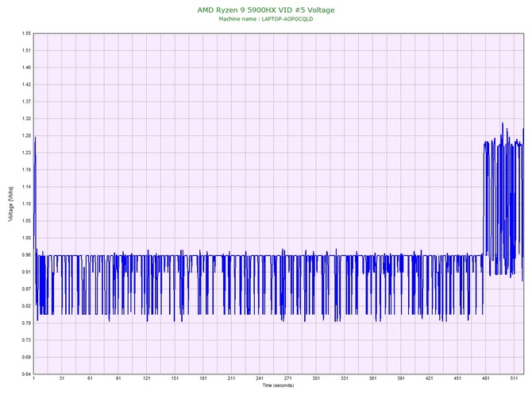
Task: Click the 451 tick on the time axis
Action: click(x=457, y=378)
